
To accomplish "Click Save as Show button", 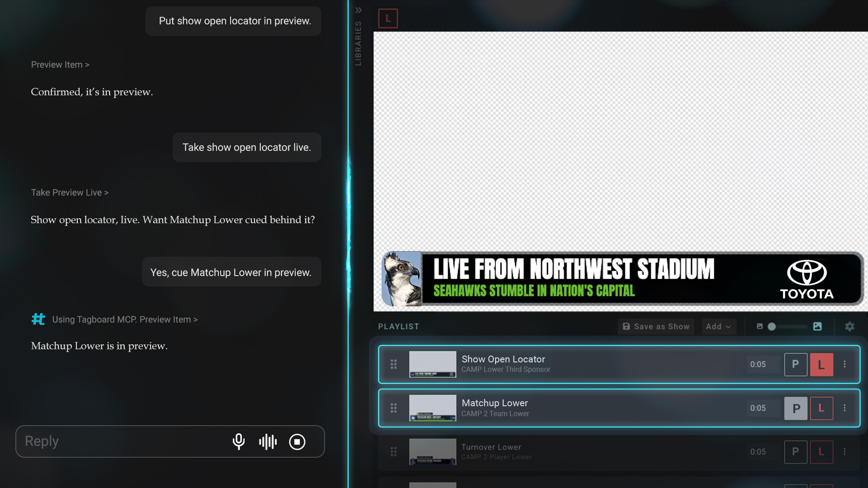I will tap(656, 326).
